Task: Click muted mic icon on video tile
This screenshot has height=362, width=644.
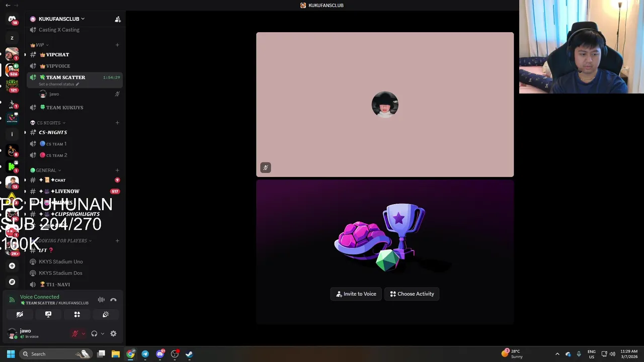Action: (266, 168)
